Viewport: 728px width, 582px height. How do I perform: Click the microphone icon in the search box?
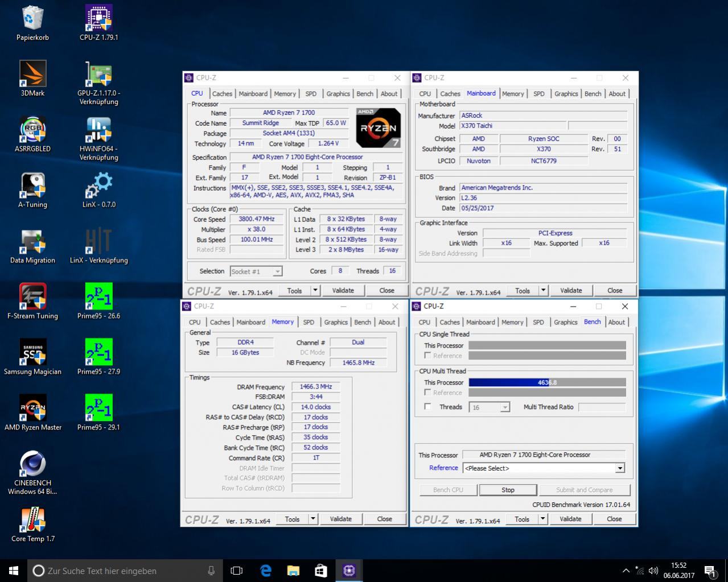[x=211, y=571]
